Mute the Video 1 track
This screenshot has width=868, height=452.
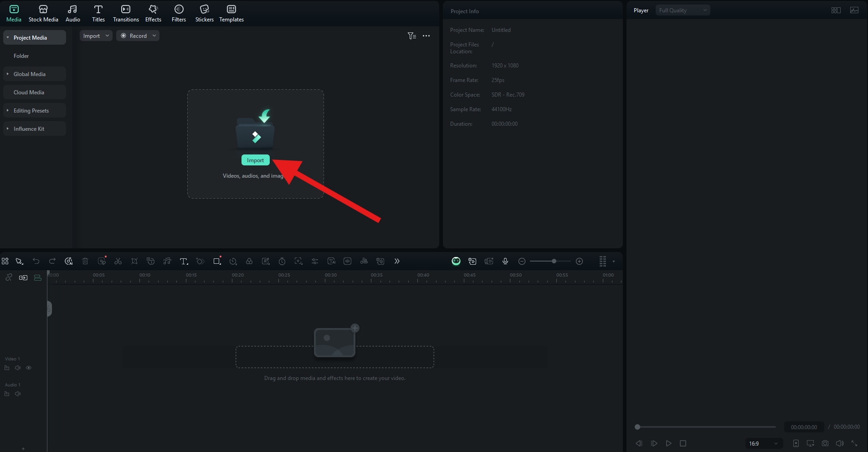coord(18,368)
